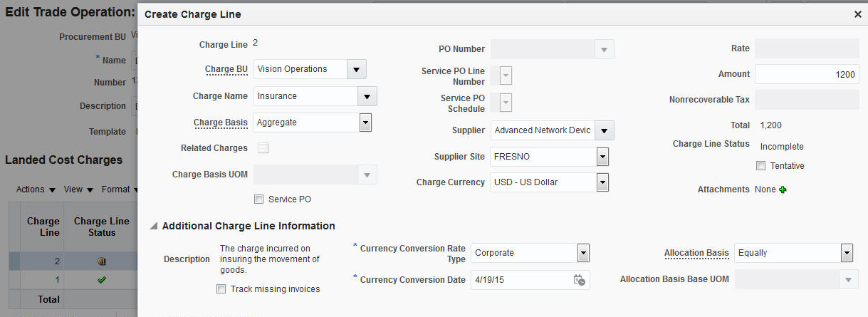Open the Currency Conversion Date calendar picker
The image size is (868, 317).
point(580,280)
